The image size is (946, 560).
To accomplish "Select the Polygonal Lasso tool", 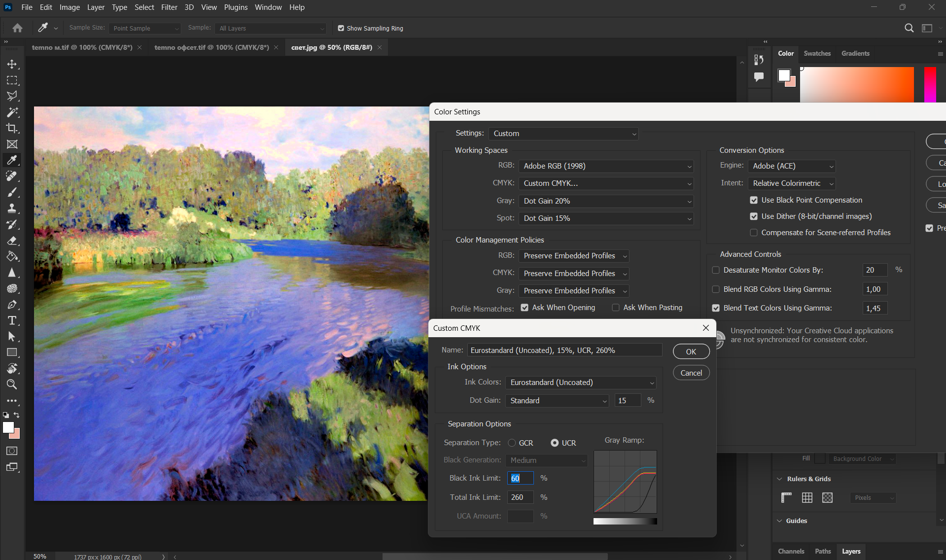I will click(12, 96).
